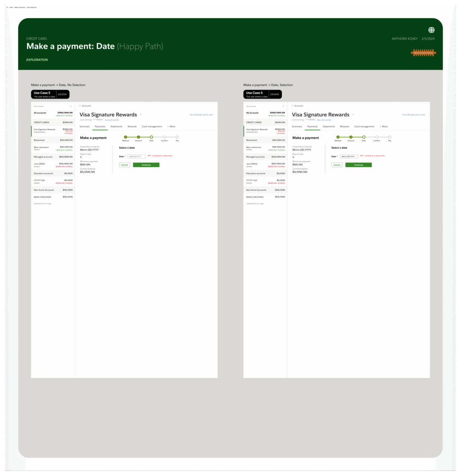Click the Continue button

(x=146, y=165)
